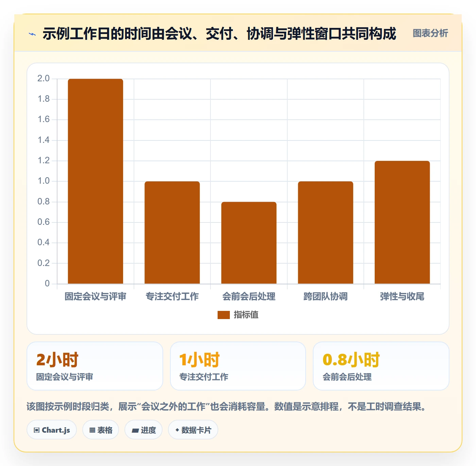Click the chart title 示例工作日的时间 heading
Image resolution: width=476 pixels, height=466 pixels.
(x=219, y=34)
